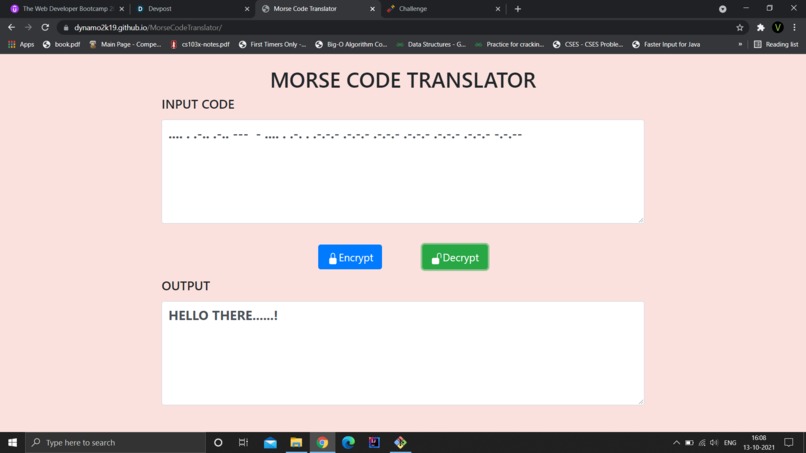
Task: Expand the hidden bookmarks chevron
Action: point(740,44)
